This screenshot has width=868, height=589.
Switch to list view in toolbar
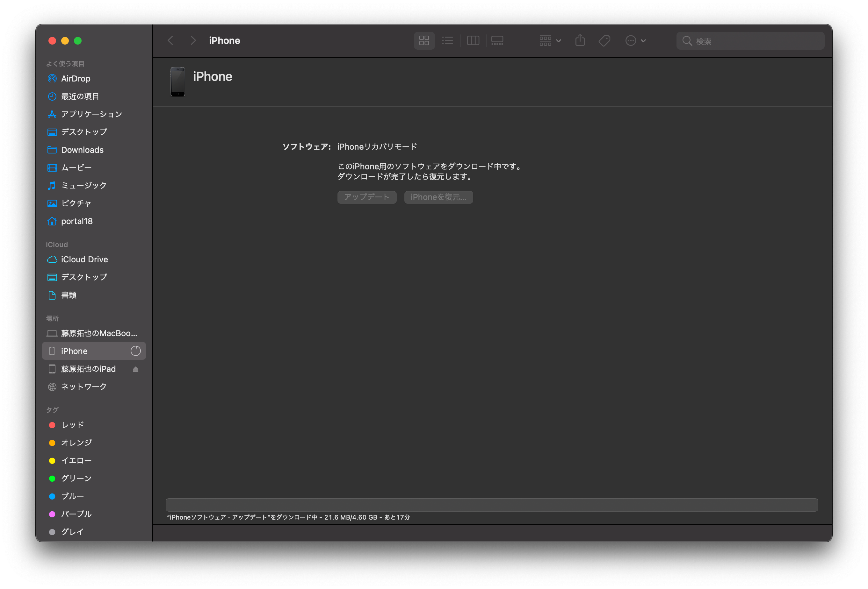tap(447, 40)
